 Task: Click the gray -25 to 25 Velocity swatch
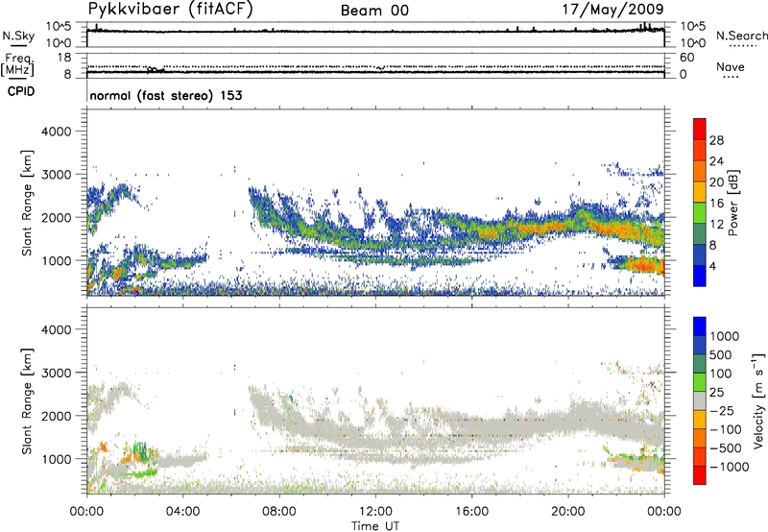coord(700,401)
